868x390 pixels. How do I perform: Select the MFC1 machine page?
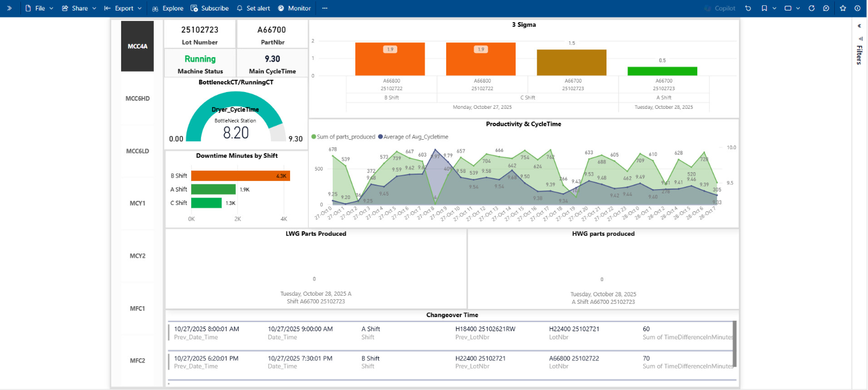click(x=137, y=308)
